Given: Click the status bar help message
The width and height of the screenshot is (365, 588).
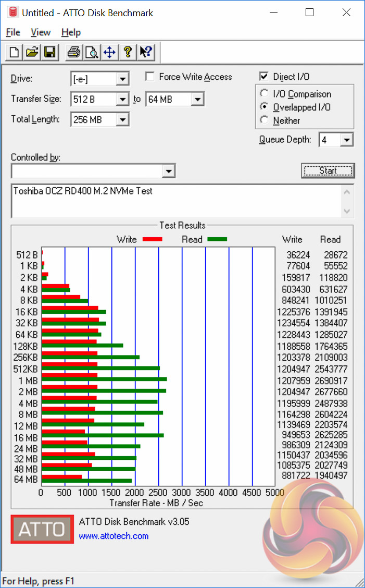Looking at the screenshot, I should pyautogui.click(x=39, y=581).
